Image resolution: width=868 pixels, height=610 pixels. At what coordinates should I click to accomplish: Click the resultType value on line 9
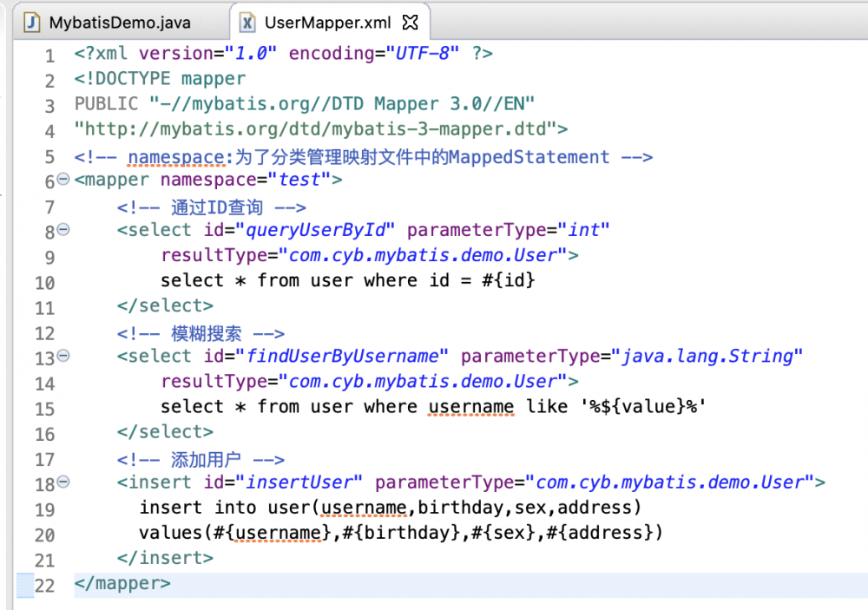point(423,255)
